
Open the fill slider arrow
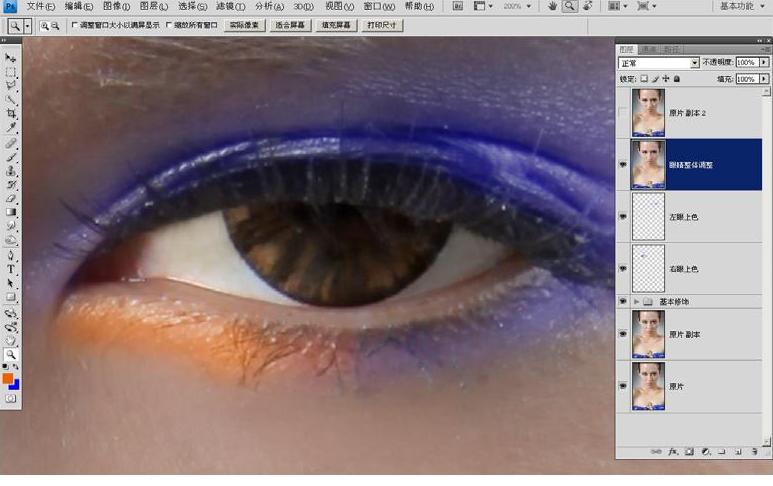tap(764, 79)
